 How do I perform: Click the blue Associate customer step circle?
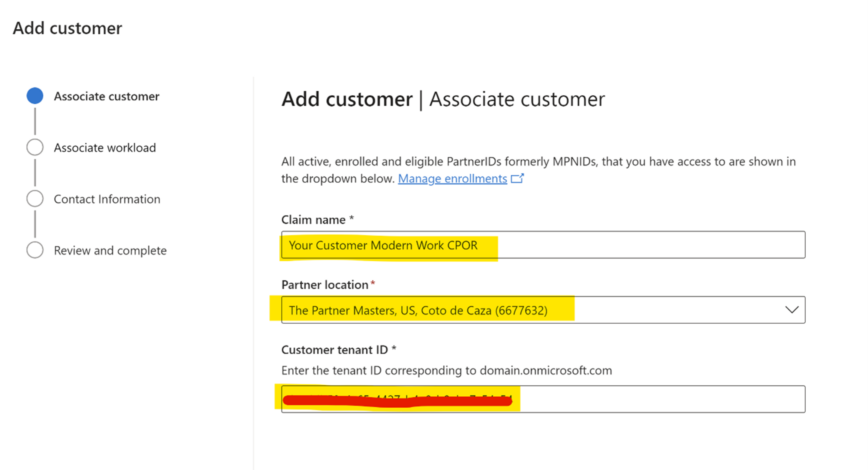coord(35,96)
